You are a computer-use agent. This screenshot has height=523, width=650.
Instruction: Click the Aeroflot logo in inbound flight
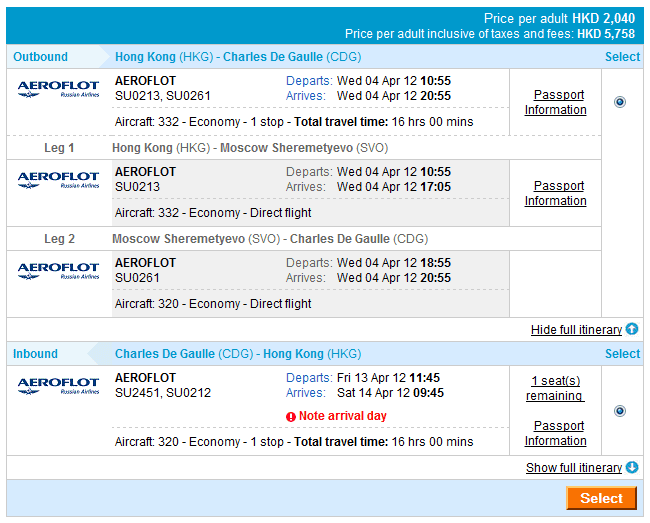(58, 386)
